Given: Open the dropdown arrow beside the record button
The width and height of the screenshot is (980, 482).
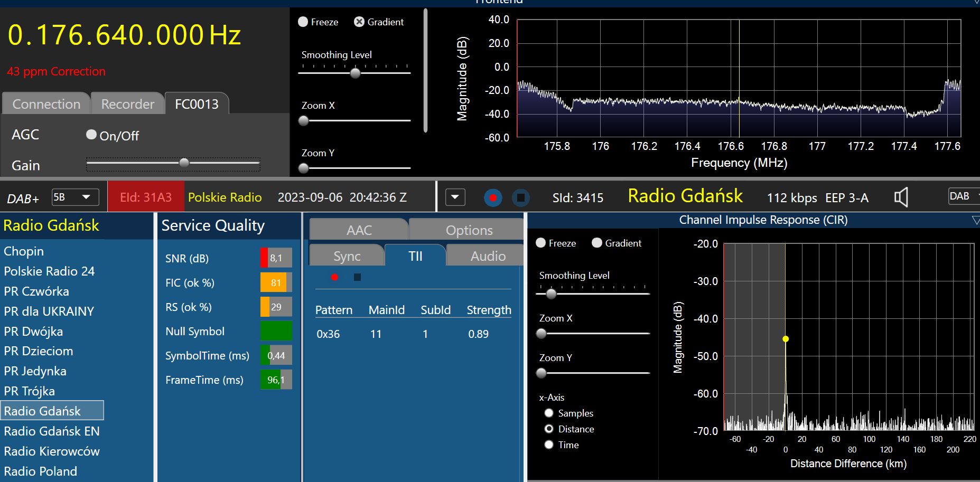Looking at the screenshot, I should pos(455,197).
